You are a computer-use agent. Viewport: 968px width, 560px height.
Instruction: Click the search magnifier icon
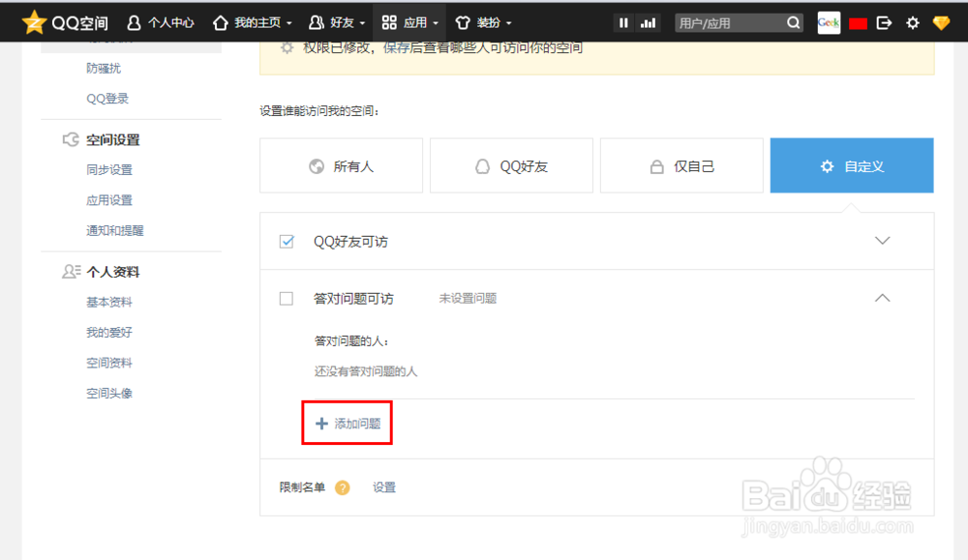click(794, 23)
